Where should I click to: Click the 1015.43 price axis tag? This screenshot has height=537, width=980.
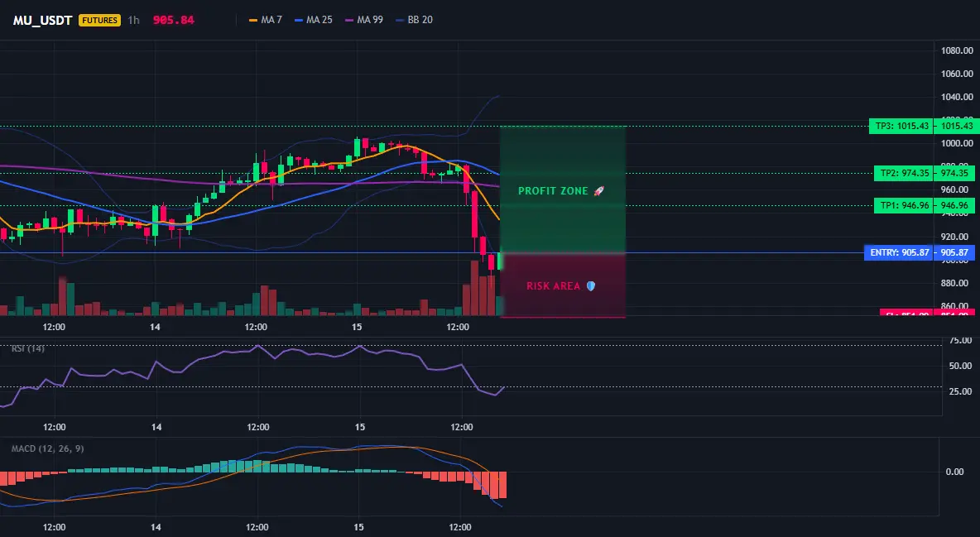957,127
